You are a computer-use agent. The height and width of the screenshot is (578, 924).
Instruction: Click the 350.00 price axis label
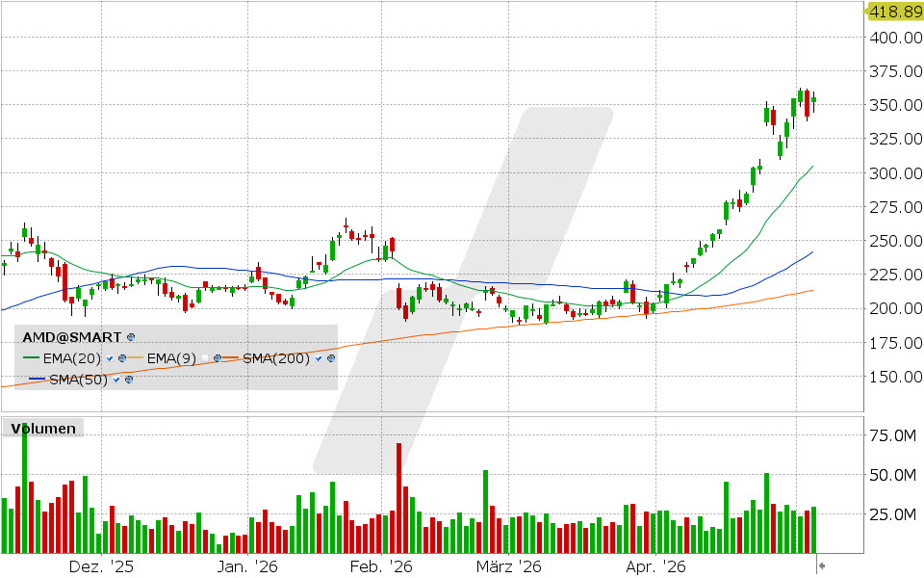896,105
